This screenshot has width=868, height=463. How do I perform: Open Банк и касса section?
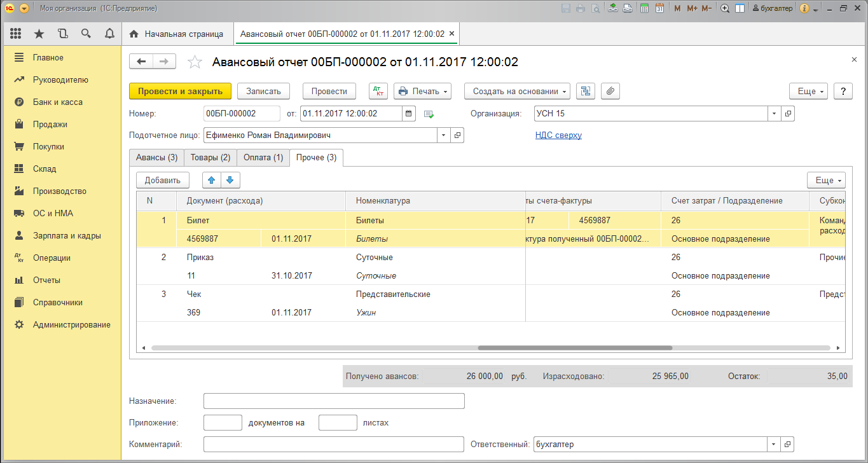(62, 102)
